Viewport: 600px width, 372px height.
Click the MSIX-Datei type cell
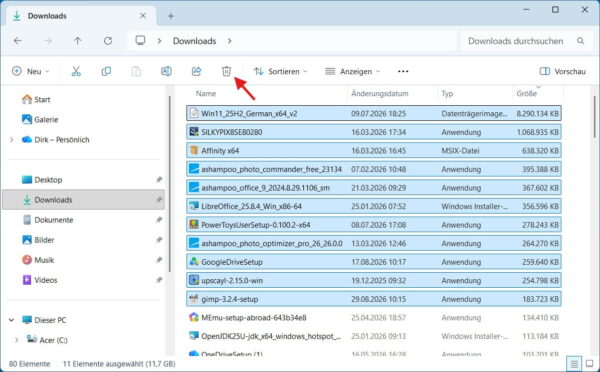point(460,150)
